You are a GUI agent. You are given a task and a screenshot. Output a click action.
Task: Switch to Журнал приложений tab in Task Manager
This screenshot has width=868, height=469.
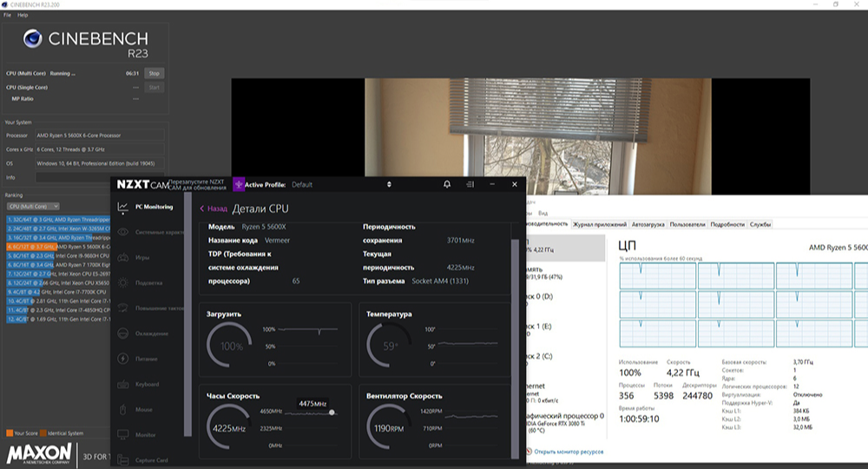tap(600, 224)
